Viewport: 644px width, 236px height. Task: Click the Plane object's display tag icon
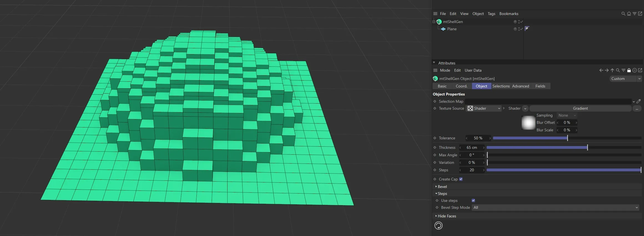[527, 29]
